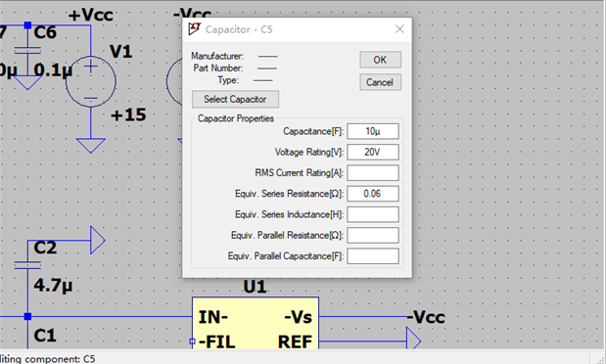The width and height of the screenshot is (606, 364).
Task: Click the status bar editing component C5
Action: 48,359
